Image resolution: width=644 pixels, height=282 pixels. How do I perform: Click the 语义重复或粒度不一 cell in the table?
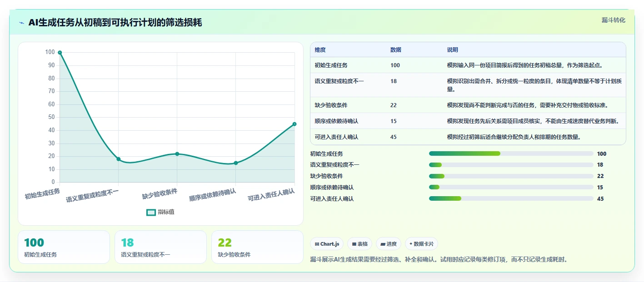[339, 81]
